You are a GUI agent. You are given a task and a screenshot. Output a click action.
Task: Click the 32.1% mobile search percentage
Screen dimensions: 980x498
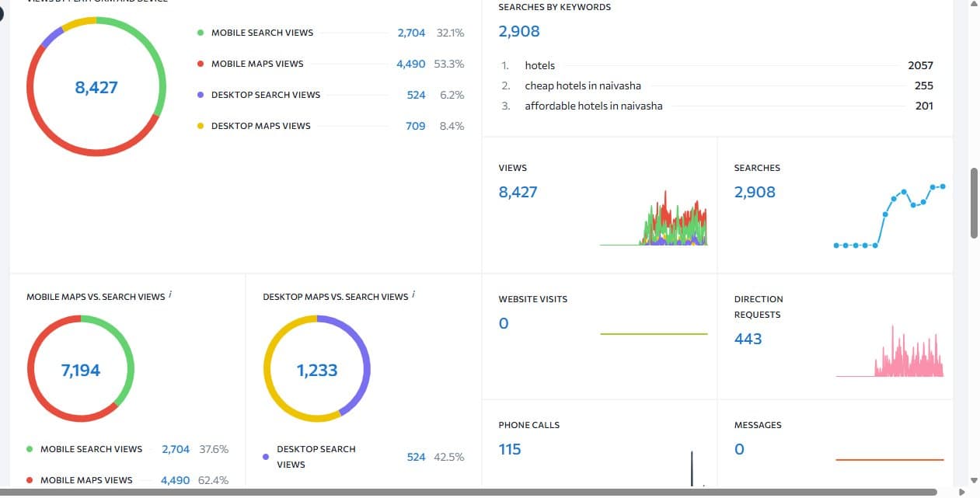tap(450, 33)
